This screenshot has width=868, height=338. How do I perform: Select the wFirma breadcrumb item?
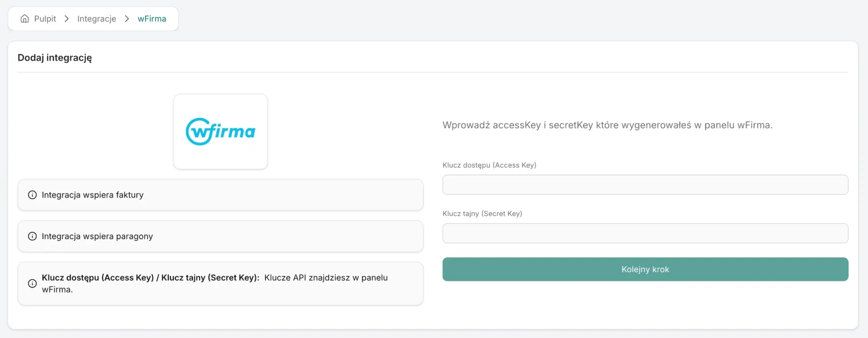[x=152, y=19]
